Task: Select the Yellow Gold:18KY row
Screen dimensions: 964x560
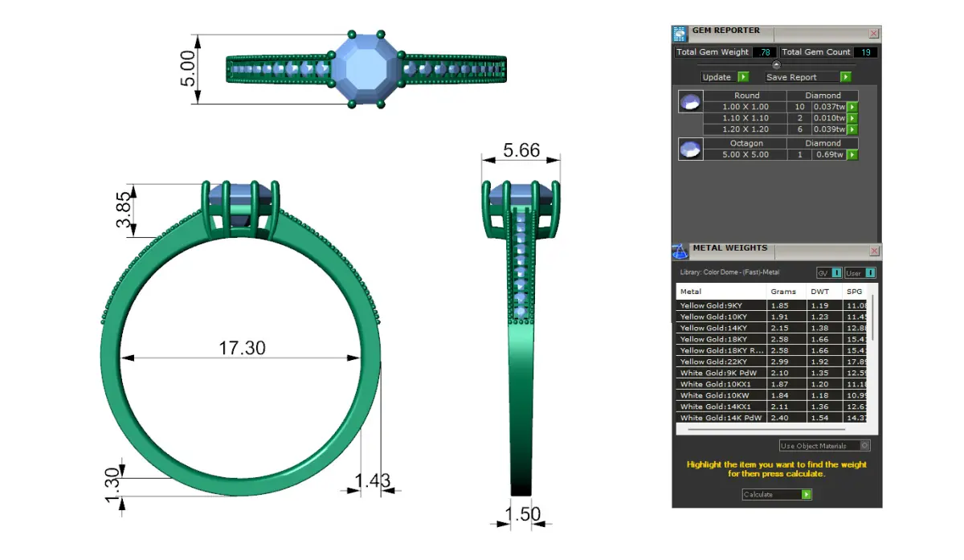Action: (x=773, y=339)
